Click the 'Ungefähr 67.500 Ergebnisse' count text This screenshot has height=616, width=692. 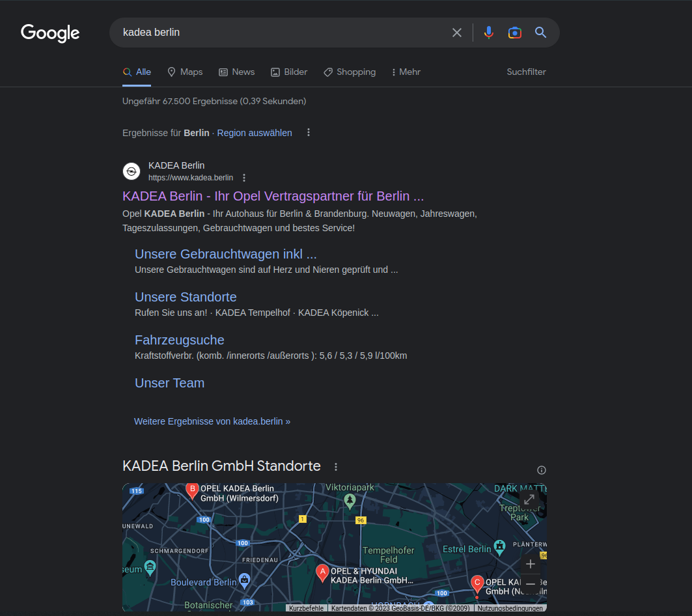point(214,101)
